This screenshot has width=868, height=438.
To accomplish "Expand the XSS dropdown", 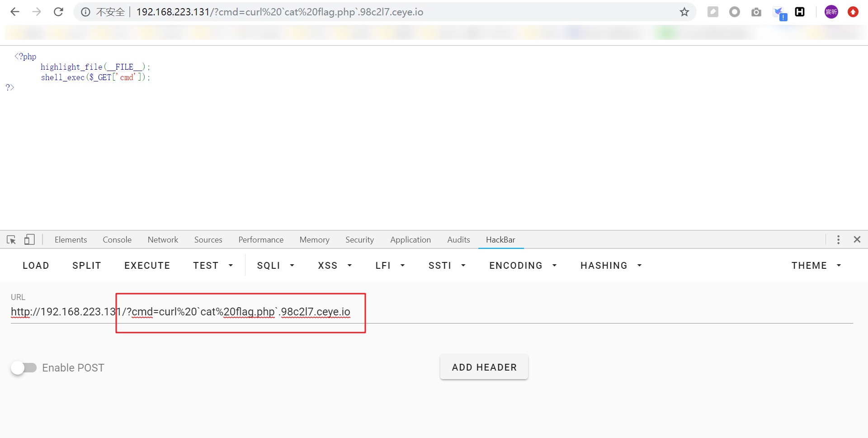I will (335, 266).
